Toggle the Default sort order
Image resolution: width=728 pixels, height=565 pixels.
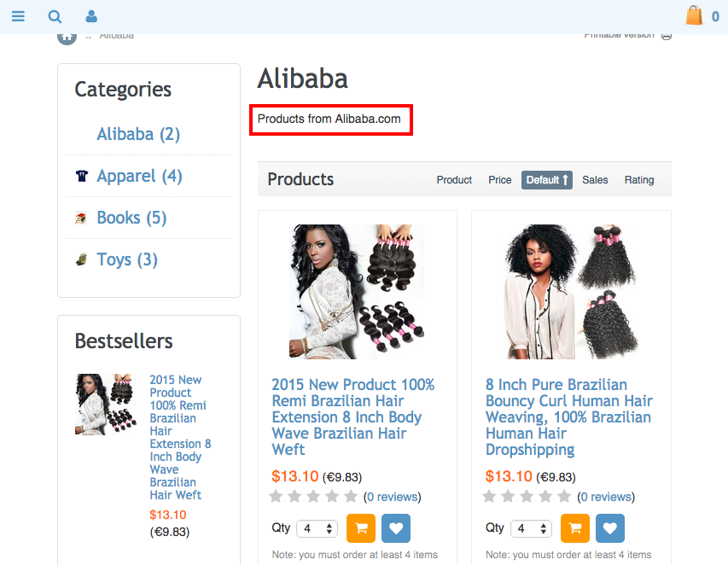coord(547,180)
